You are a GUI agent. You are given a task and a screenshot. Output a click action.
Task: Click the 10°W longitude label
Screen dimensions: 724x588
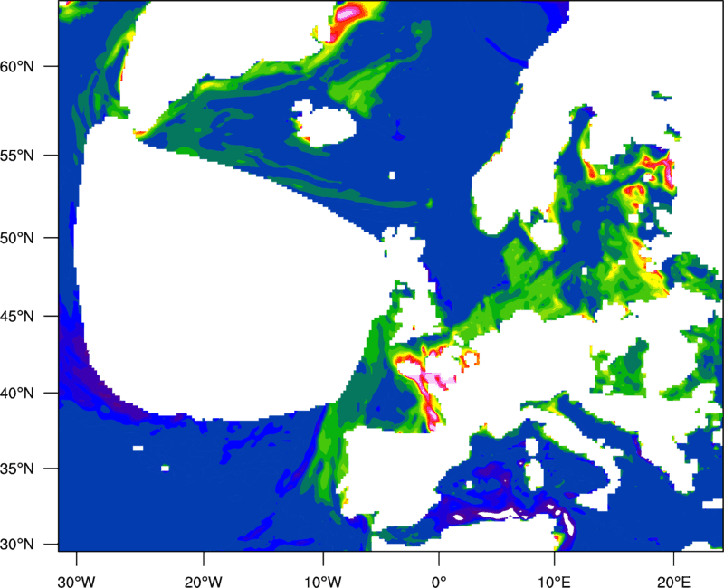pyautogui.click(x=323, y=582)
